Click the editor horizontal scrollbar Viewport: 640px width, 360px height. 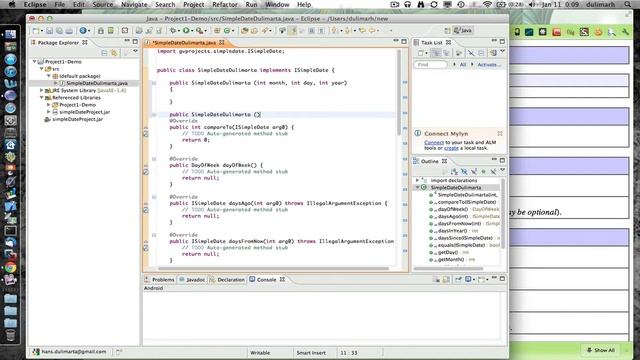273,269
